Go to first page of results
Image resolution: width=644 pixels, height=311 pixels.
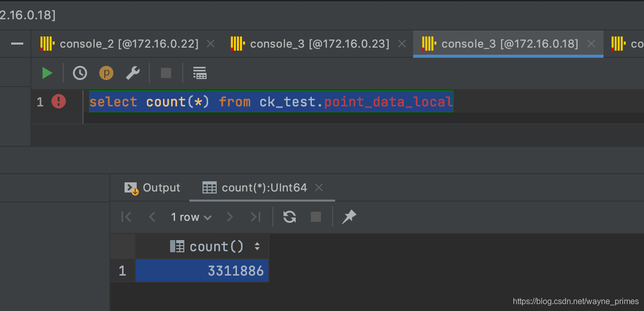(127, 217)
